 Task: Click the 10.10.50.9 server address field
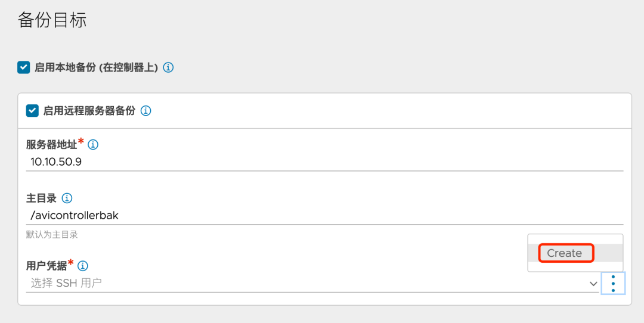pos(322,161)
